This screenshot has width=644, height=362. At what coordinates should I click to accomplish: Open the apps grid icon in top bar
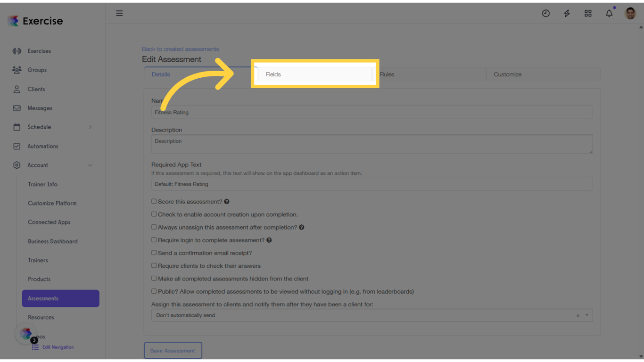tap(588, 13)
